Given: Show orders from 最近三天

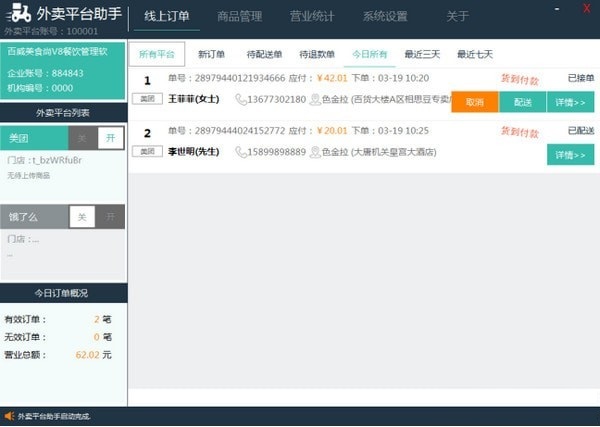Looking at the screenshot, I should pos(421,54).
